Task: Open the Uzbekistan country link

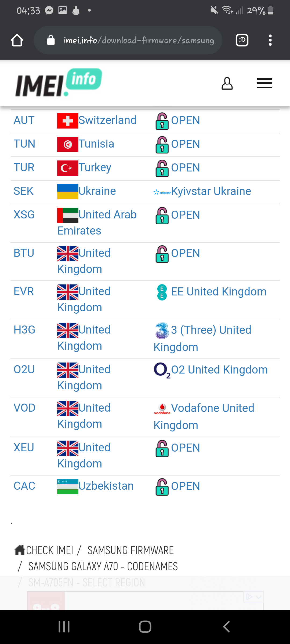Action: pyautogui.click(x=106, y=486)
